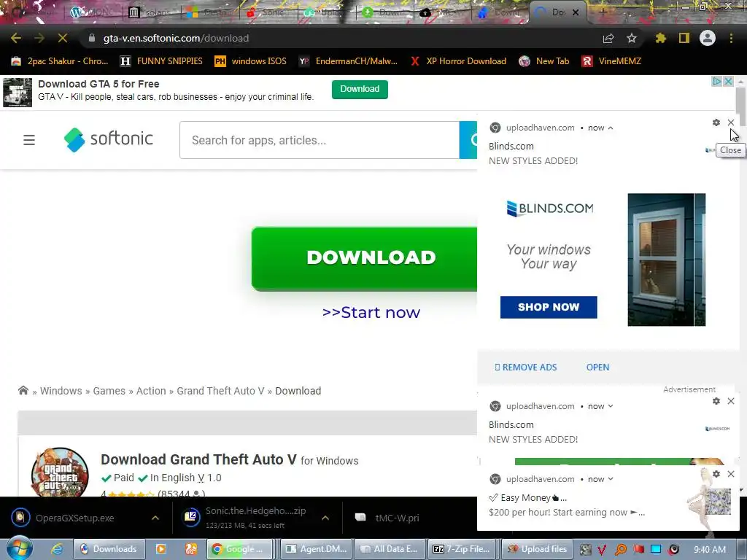The height and width of the screenshot is (560, 747).
Task: Click SHOP NOW in the Blinds.com ad
Action: point(549,307)
